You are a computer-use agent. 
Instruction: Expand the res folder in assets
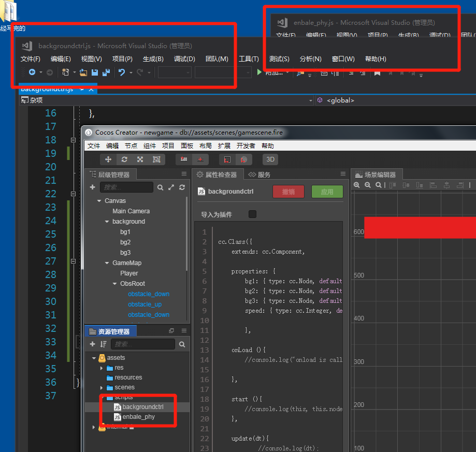[102, 368]
